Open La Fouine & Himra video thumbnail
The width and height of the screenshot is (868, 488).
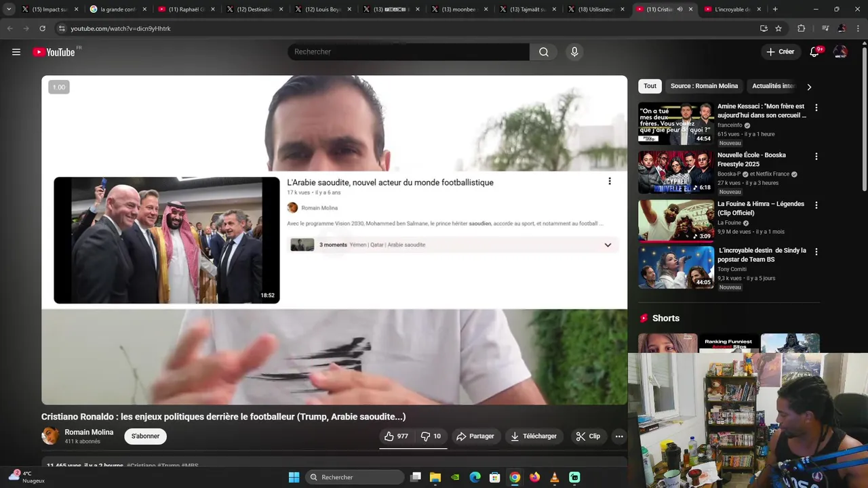coord(675,221)
